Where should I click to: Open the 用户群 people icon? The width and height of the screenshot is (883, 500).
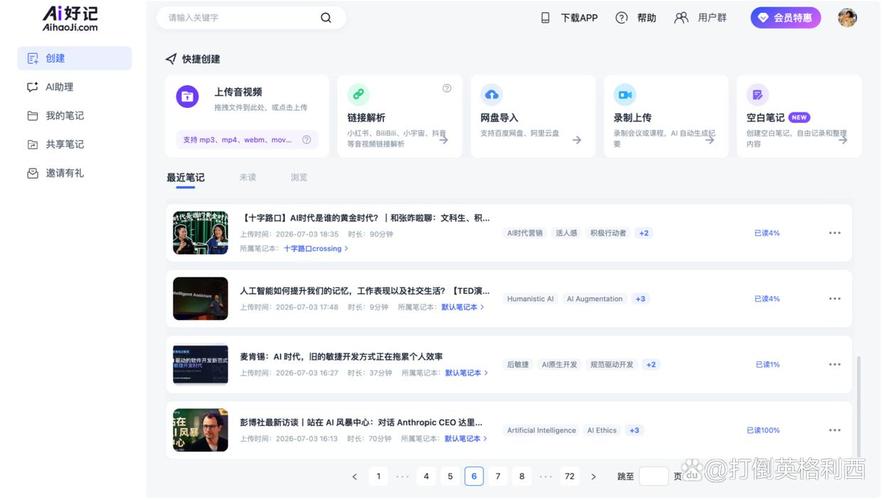(681, 18)
